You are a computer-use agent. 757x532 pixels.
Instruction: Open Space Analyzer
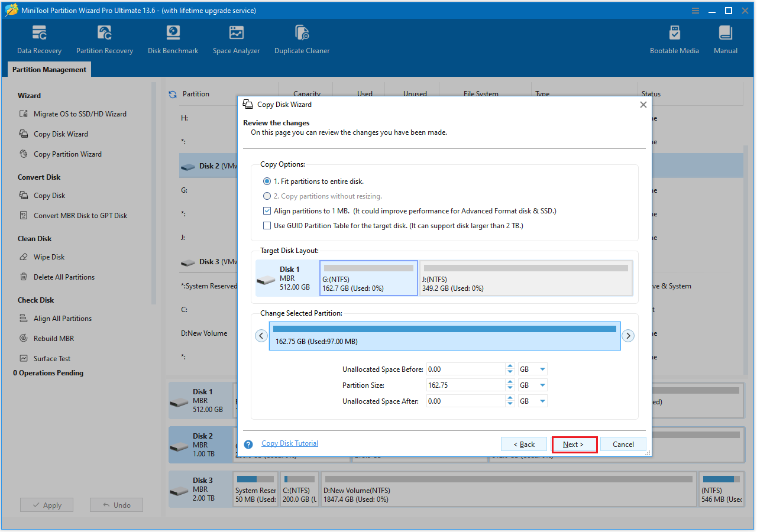click(x=236, y=40)
